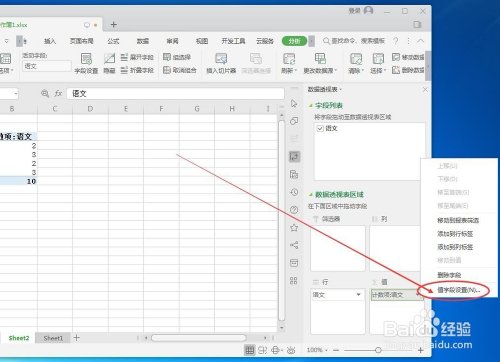Choose 移动到报表筛选 in context menu
500x362 pixels.
tap(458, 220)
